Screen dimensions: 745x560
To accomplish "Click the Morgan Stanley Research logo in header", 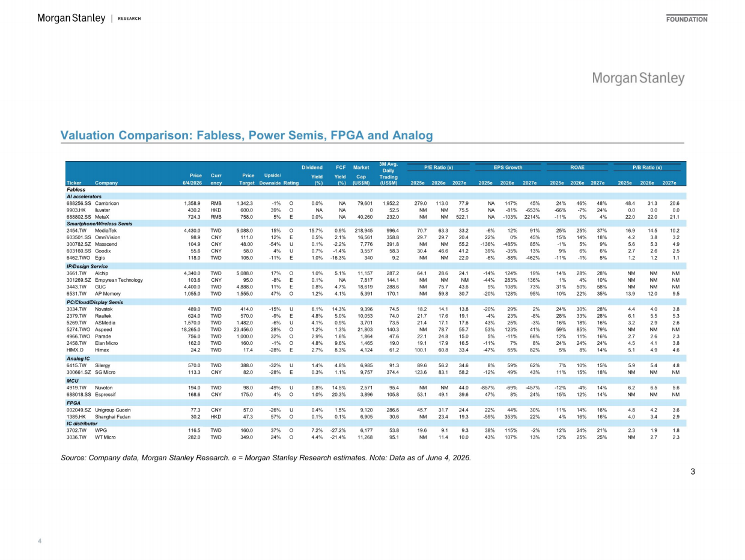I will 89,19.
